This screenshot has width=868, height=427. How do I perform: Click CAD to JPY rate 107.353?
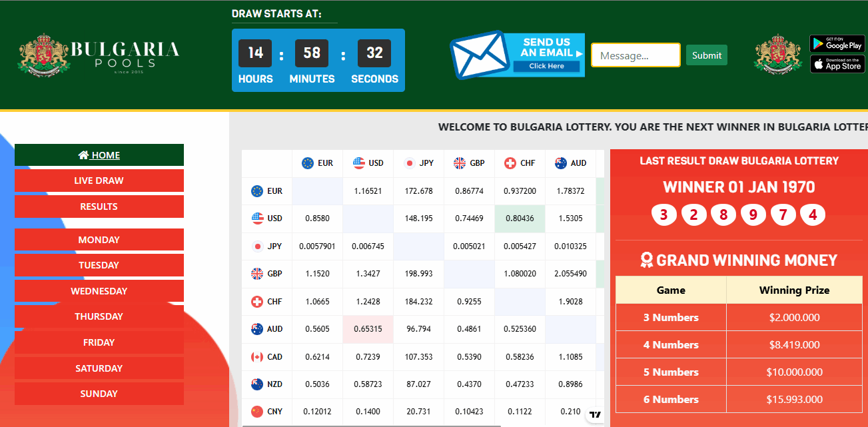click(x=419, y=357)
